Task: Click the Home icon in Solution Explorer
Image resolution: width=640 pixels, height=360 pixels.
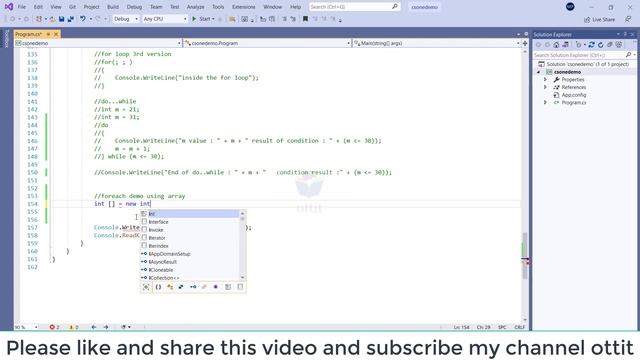Action: (x=556, y=45)
